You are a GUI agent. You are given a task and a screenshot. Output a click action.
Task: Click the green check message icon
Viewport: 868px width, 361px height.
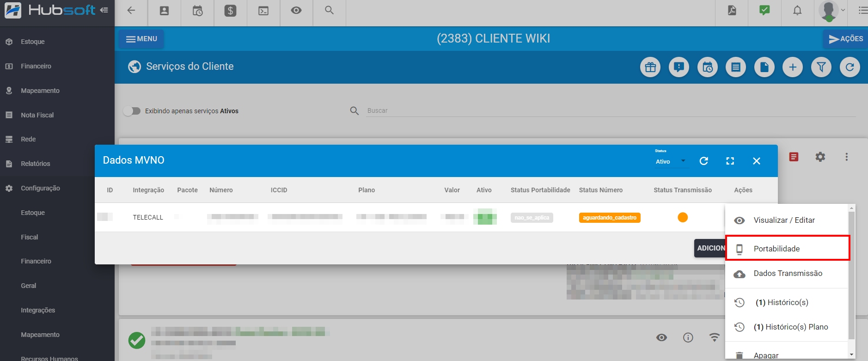coord(764,10)
